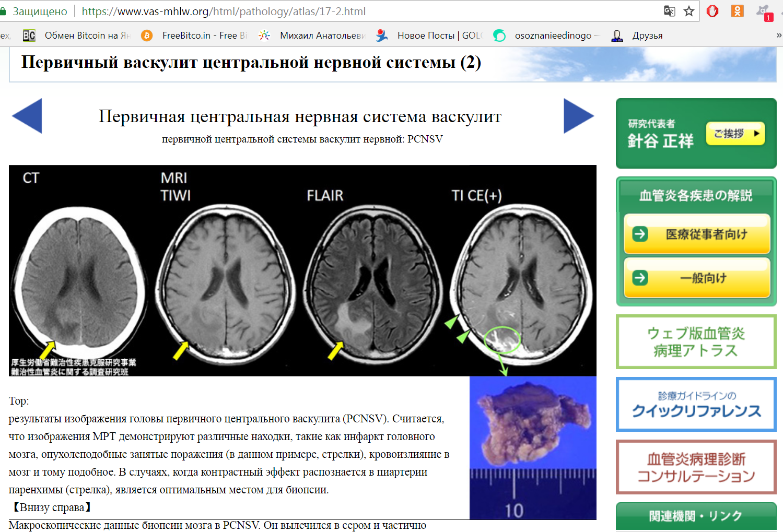Select the 医療従事者向け yellow button

697,234
